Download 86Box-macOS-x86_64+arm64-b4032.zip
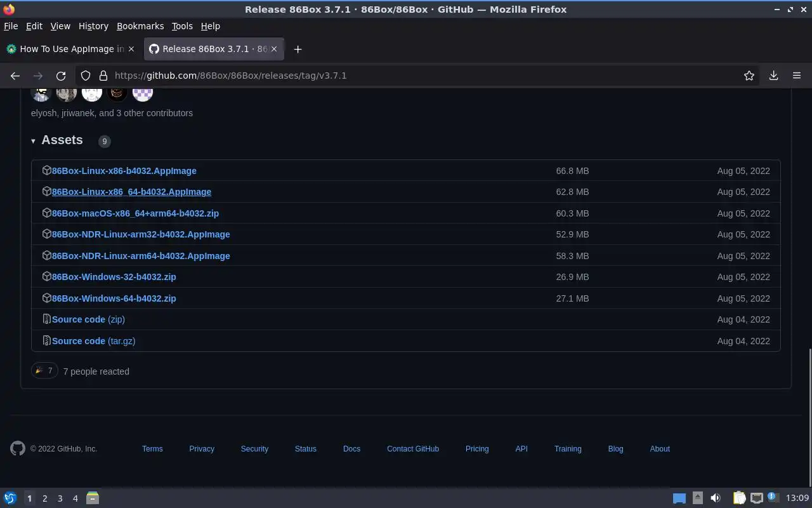This screenshot has width=812, height=508. [135, 213]
